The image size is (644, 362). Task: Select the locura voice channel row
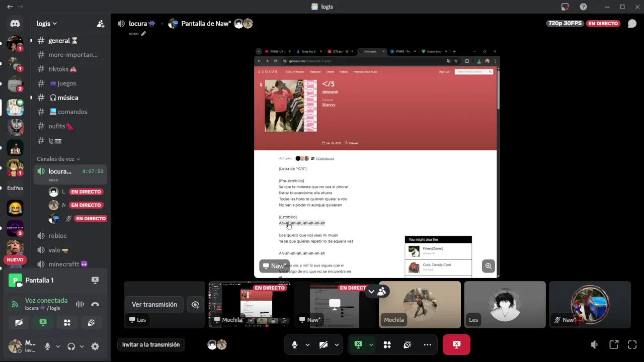[70, 174]
